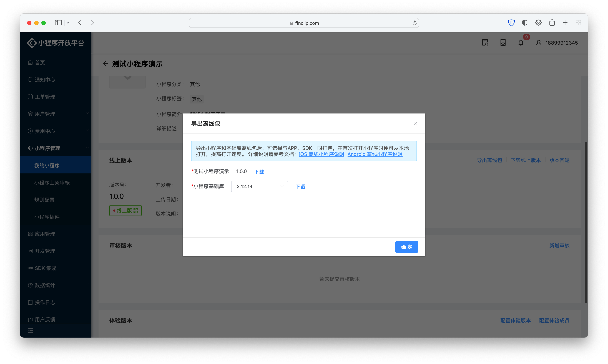Open user account 18899912345 menu
The width and height of the screenshot is (608, 364).
557,43
